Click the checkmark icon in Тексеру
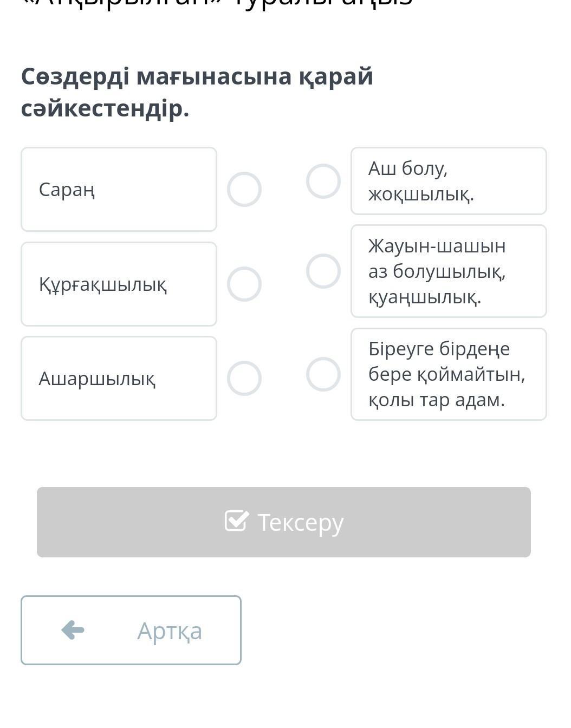The width and height of the screenshot is (571, 728). [237, 521]
